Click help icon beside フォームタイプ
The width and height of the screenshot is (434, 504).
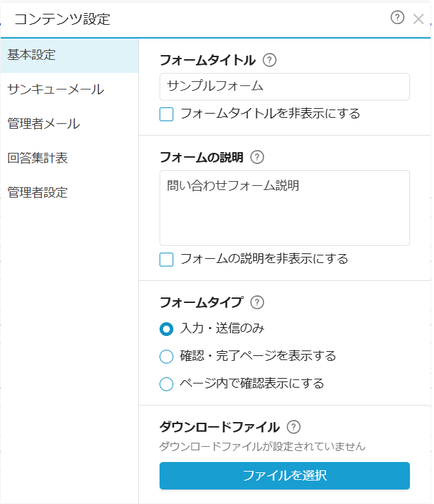tap(257, 302)
